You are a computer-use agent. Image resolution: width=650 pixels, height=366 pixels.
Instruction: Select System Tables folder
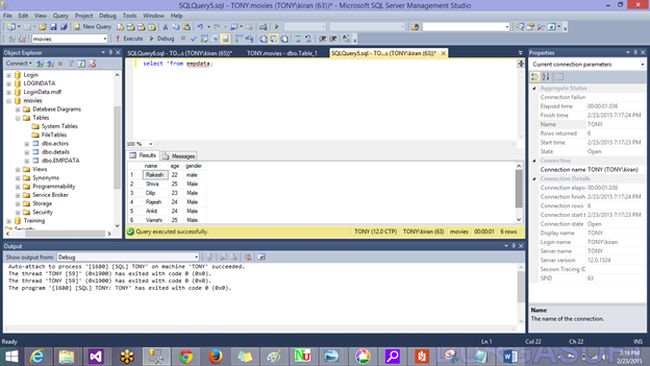tap(59, 126)
